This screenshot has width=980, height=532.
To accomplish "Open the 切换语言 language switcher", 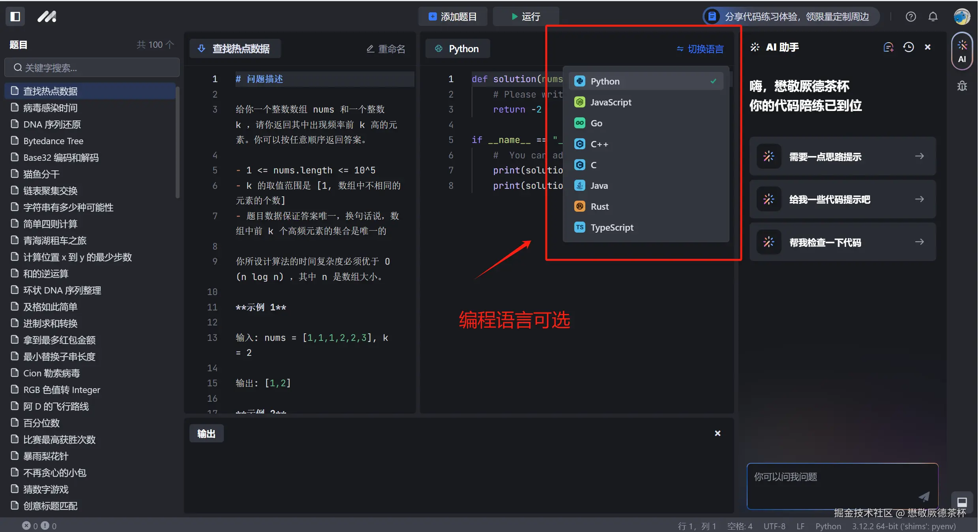I will [700, 49].
